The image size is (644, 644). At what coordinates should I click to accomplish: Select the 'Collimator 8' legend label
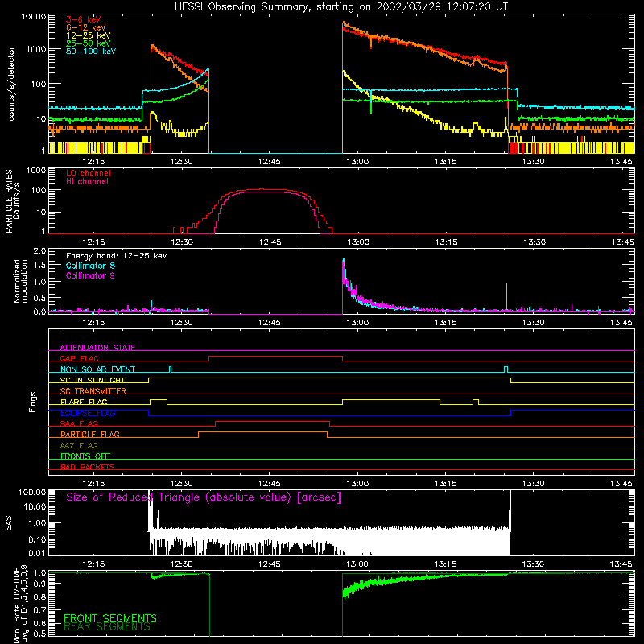(90, 266)
